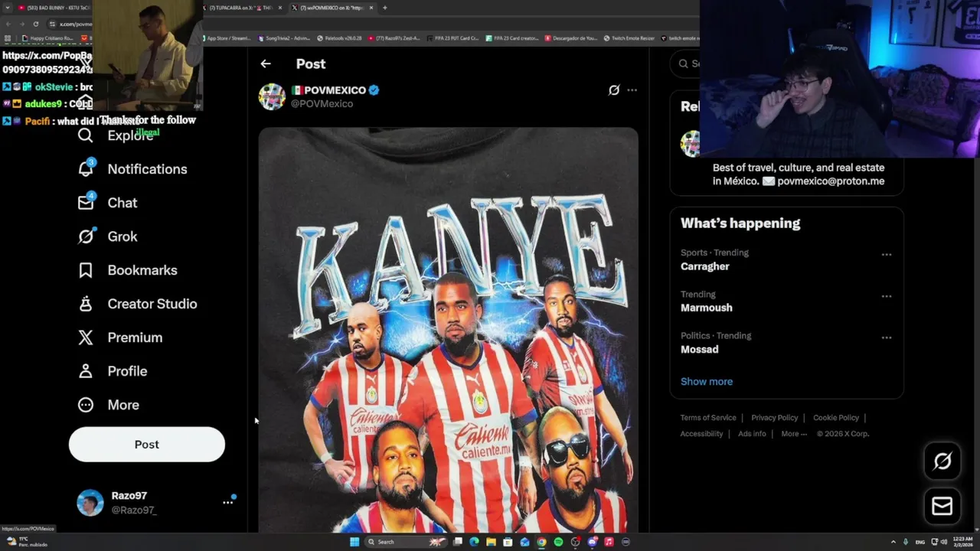The image size is (980, 551).
Task: Click the More circle icon in sidebar
Action: pos(86,405)
